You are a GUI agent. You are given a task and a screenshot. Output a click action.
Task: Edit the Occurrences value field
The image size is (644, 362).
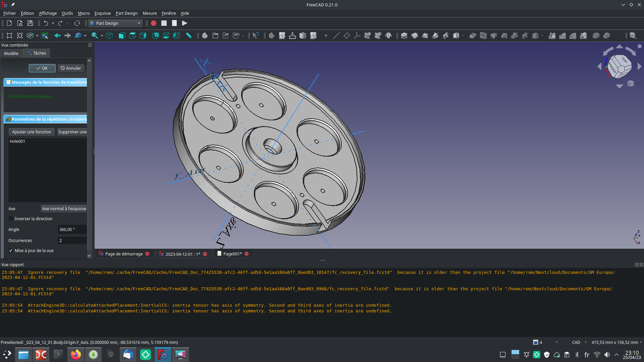click(x=72, y=240)
